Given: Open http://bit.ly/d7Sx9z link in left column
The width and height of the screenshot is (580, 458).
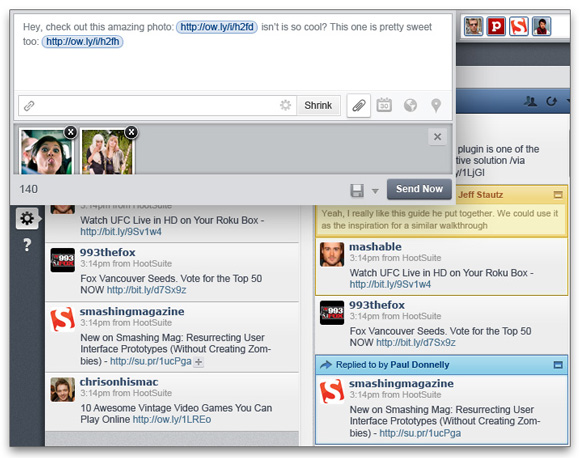Looking at the screenshot, I should click(x=146, y=290).
